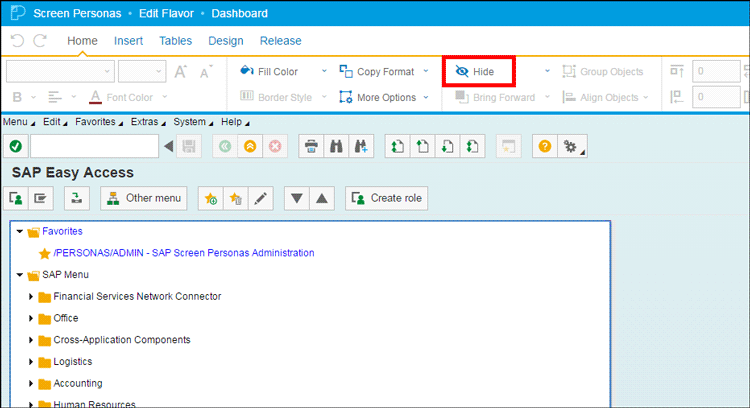The width and height of the screenshot is (750, 408).
Task: Click the transaction command input field
Action: click(x=94, y=146)
